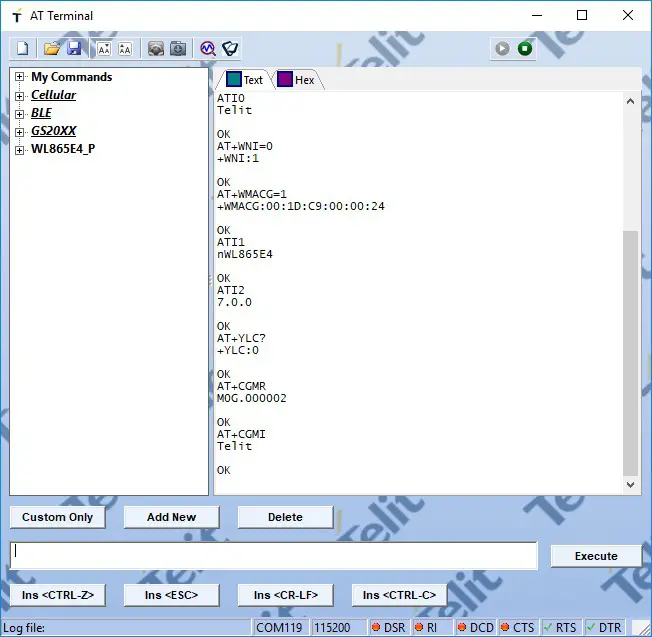
Task: Click the +YLC:0 response line
Action: 238,350
